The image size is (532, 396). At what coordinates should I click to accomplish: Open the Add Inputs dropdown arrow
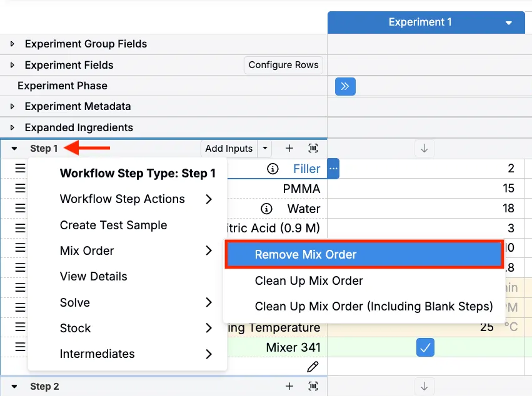(x=266, y=149)
